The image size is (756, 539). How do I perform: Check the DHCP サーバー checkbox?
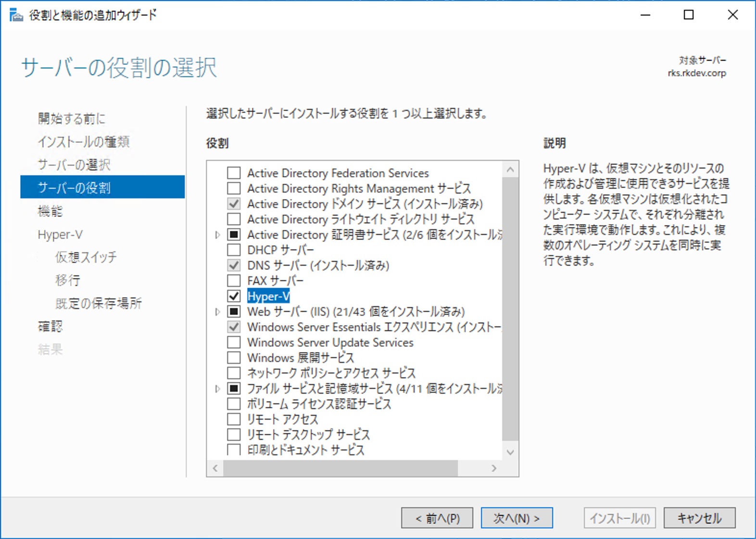point(234,250)
